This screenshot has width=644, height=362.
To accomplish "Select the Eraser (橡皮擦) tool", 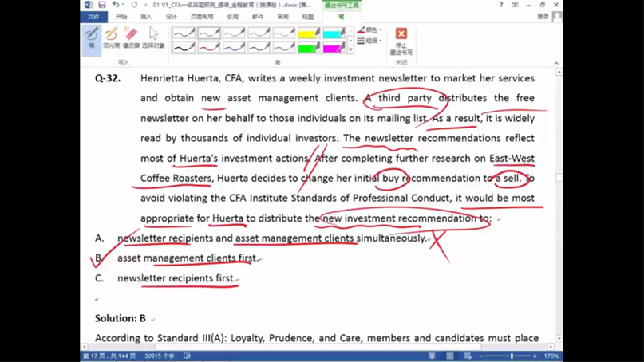I will 131,37.
